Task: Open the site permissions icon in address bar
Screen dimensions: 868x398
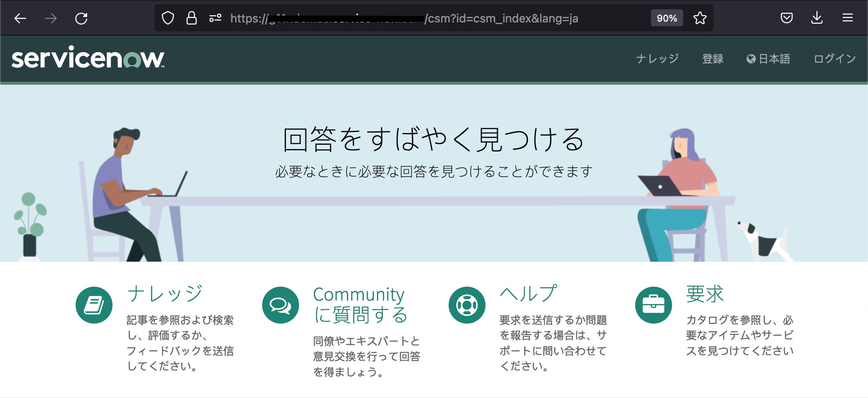Action: [x=215, y=18]
